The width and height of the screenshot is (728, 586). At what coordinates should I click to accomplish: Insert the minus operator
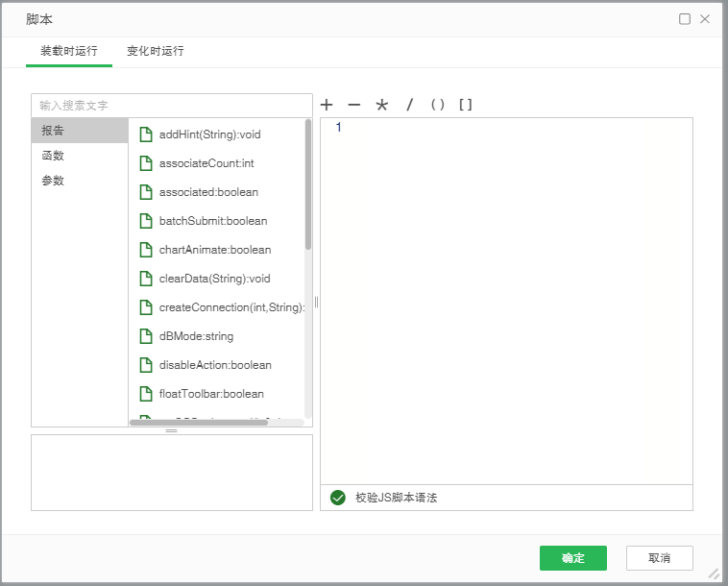353,105
